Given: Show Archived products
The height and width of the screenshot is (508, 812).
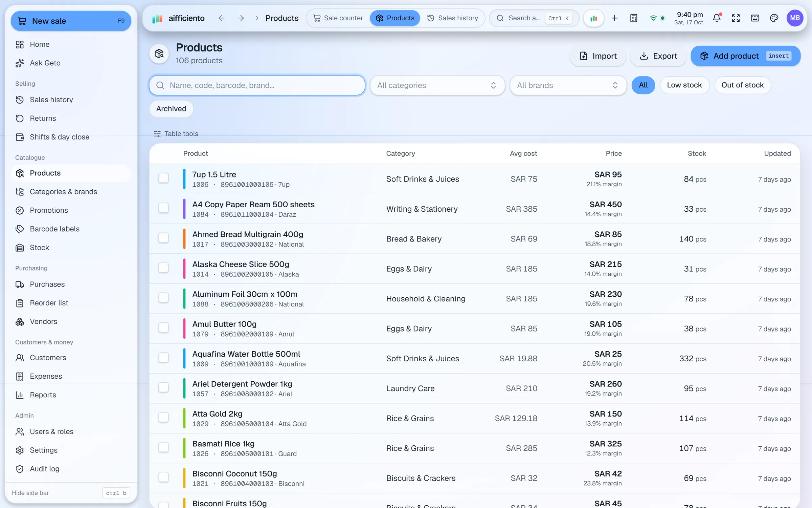Looking at the screenshot, I should tap(171, 109).
